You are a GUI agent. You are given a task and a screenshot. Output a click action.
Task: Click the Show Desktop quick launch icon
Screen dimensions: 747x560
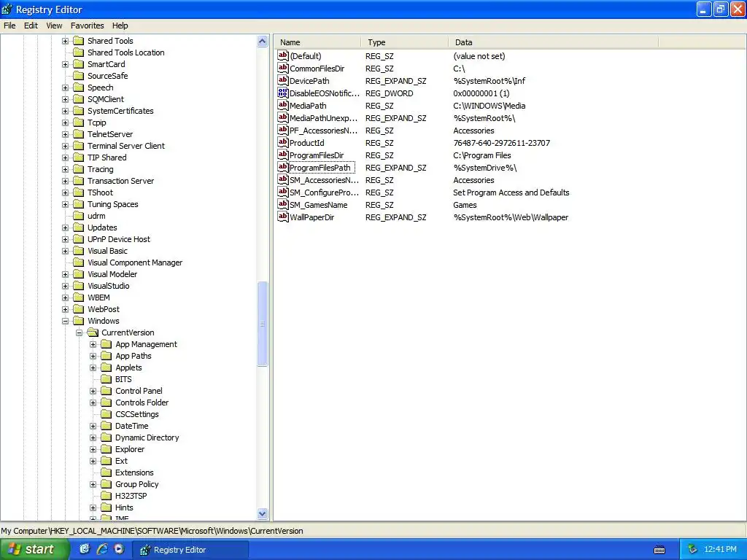coord(85,549)
